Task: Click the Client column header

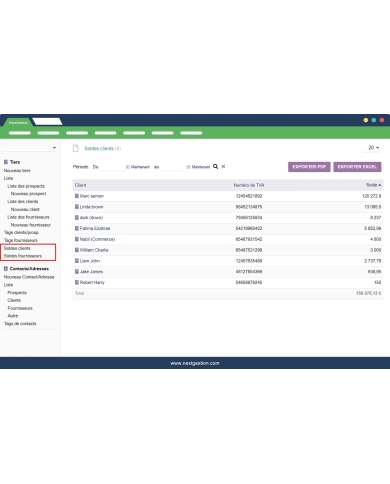Action: pos(80,185)
